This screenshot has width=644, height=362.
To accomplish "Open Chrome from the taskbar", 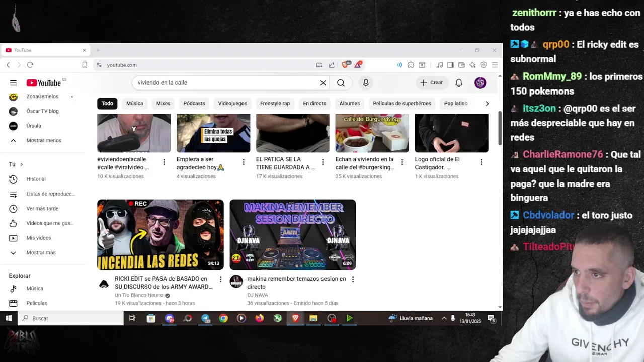I will 223,318.
